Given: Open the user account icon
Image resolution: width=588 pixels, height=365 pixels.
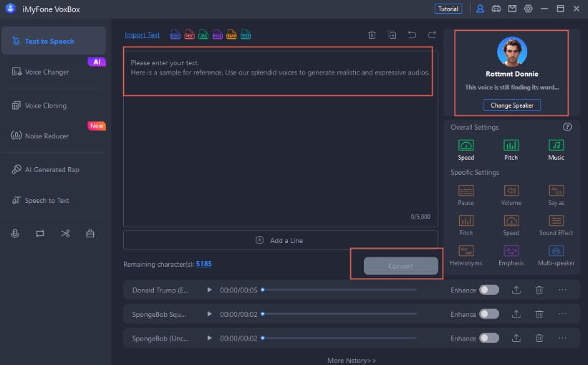Looking at the screenshot, I should tap(480, 9).
